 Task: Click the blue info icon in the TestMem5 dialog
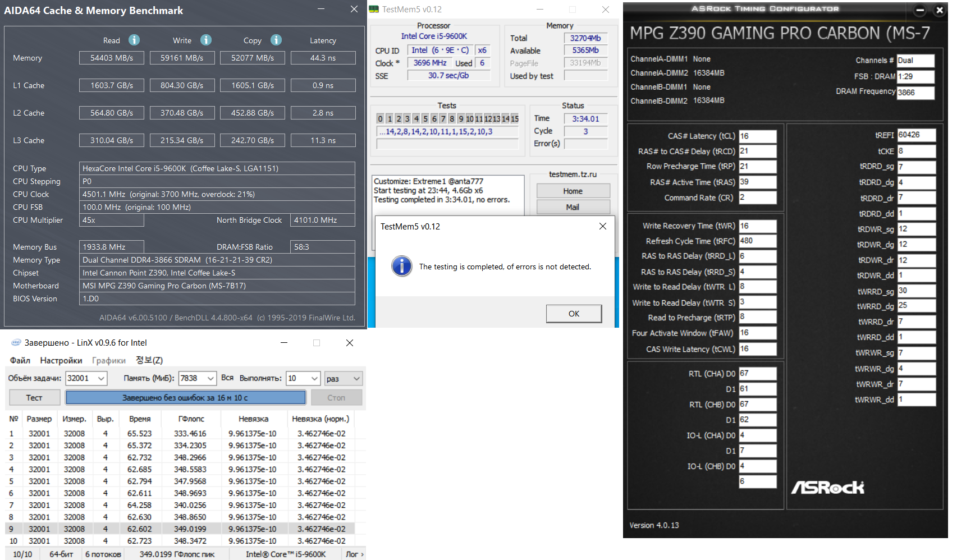point(401,266)
